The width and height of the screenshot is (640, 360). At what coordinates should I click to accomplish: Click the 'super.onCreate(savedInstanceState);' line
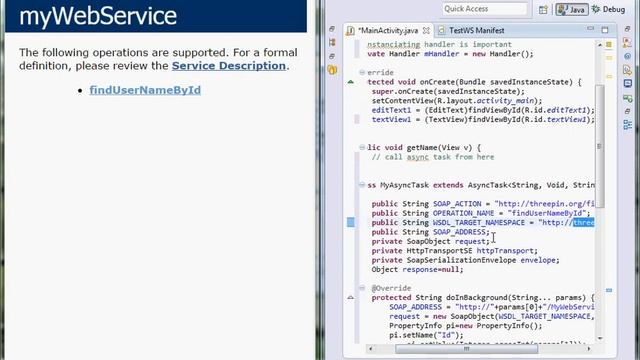coord(448,91)
